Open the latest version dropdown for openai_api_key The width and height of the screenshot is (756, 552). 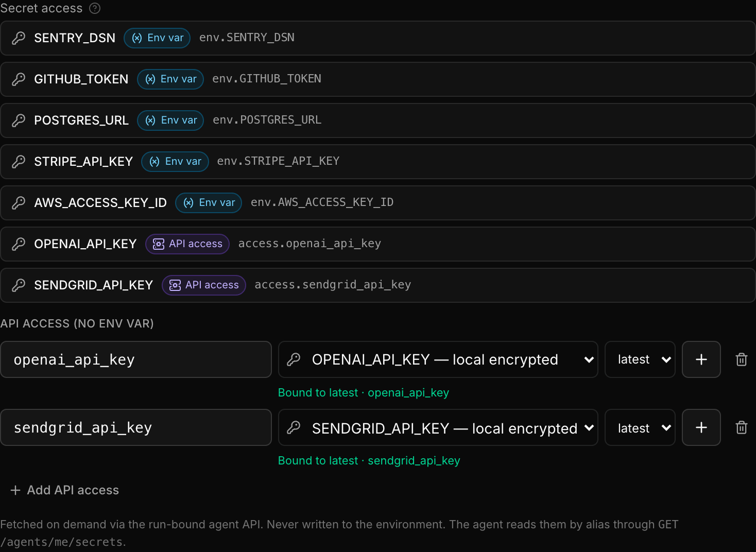pos(640,359)
